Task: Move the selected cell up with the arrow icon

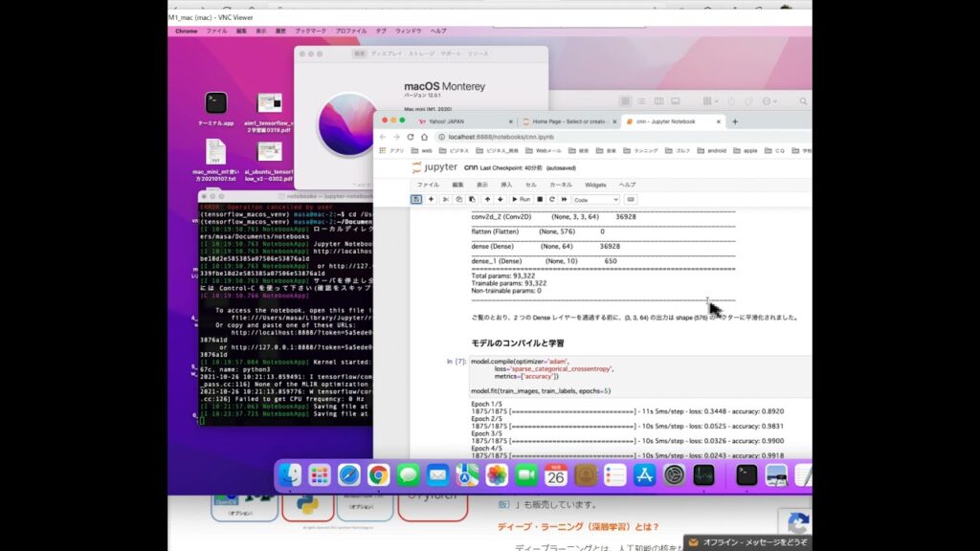Action: [487, 199]
